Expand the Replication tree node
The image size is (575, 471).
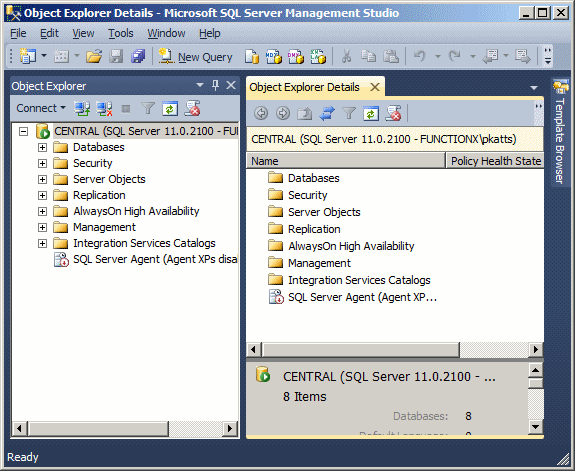click(43, 195)
